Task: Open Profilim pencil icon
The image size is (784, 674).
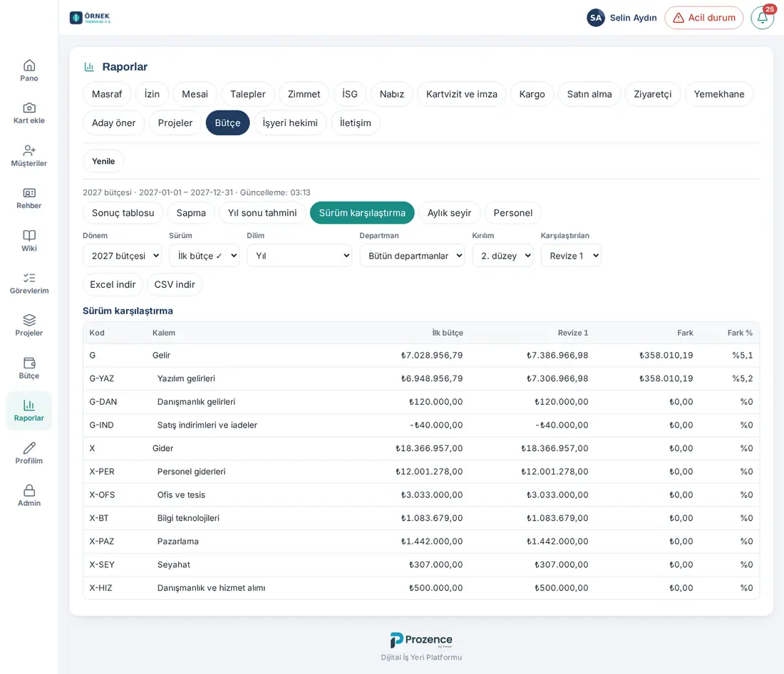Action: (x=29, y=448)
